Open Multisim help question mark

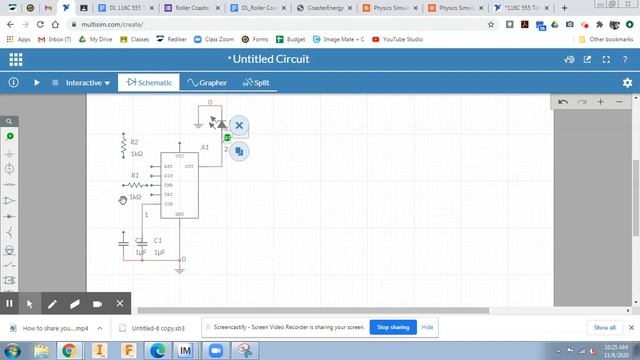[x=625, y=60]
